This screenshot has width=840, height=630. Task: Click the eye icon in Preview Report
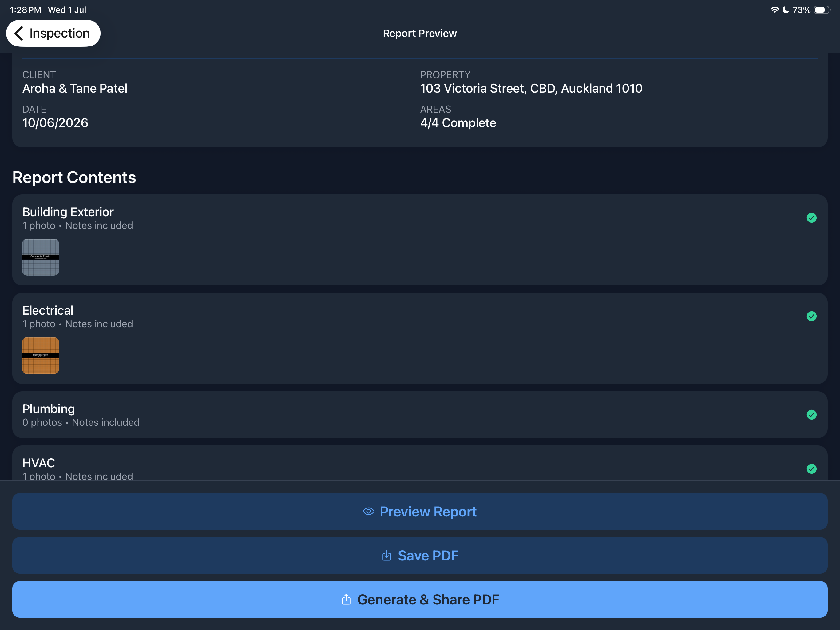(x=368, y=512)
